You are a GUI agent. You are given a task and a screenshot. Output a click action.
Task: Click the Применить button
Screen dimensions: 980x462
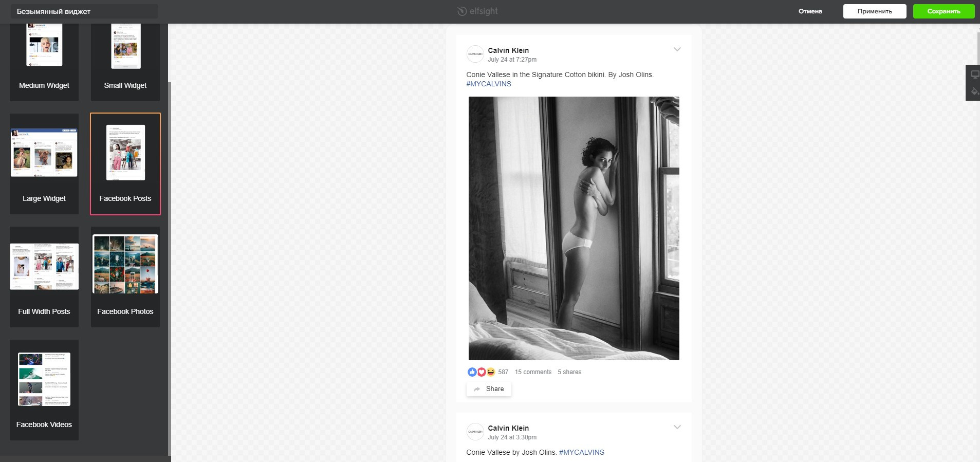coord(875,11)
